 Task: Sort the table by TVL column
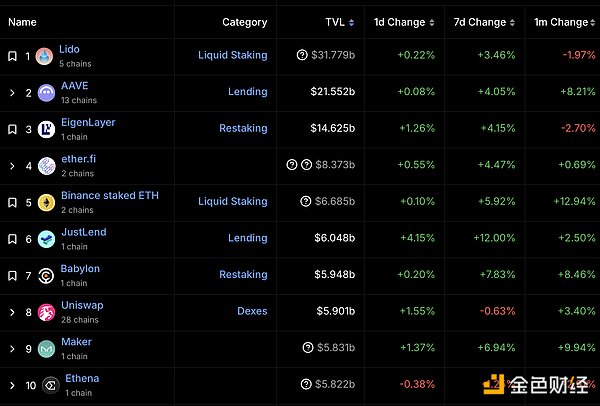pos(335,22)
